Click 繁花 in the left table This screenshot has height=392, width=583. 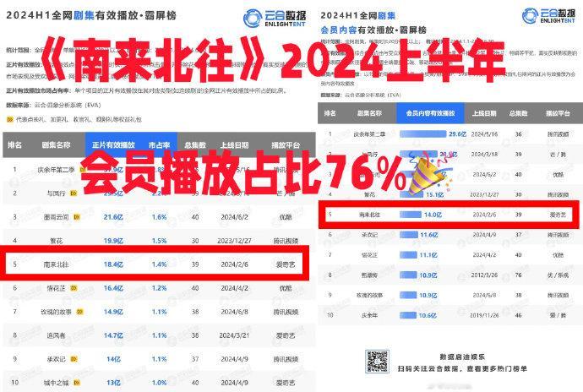click(56, 241)
